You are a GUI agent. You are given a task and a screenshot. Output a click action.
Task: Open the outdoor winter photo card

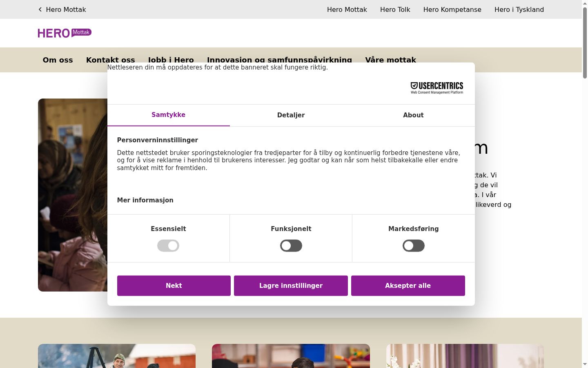(117, 356)
